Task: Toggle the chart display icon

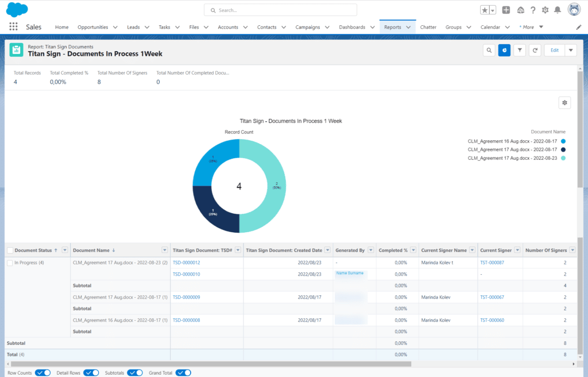Action: pos(504,51)
